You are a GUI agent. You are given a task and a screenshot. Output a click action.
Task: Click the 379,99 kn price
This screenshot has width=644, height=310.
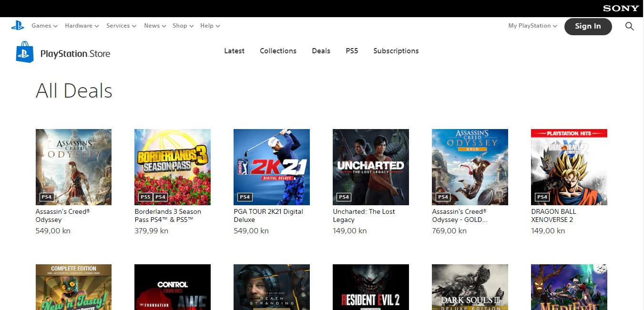pyautogui.click(x=151, y=231)
